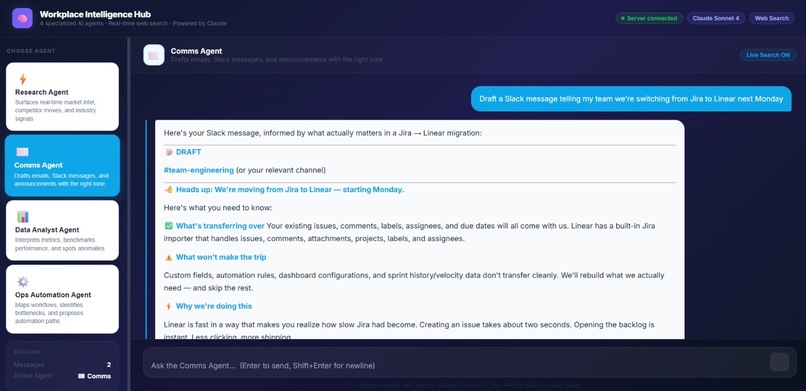Click the Data Analyst Agent chart icon
The image size is (806, 391).
pyautogui.click(x=23, y=216)
